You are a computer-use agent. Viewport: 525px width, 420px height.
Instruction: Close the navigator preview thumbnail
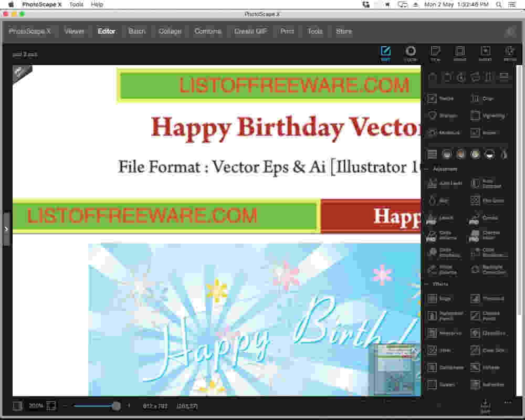coord(414,350)
